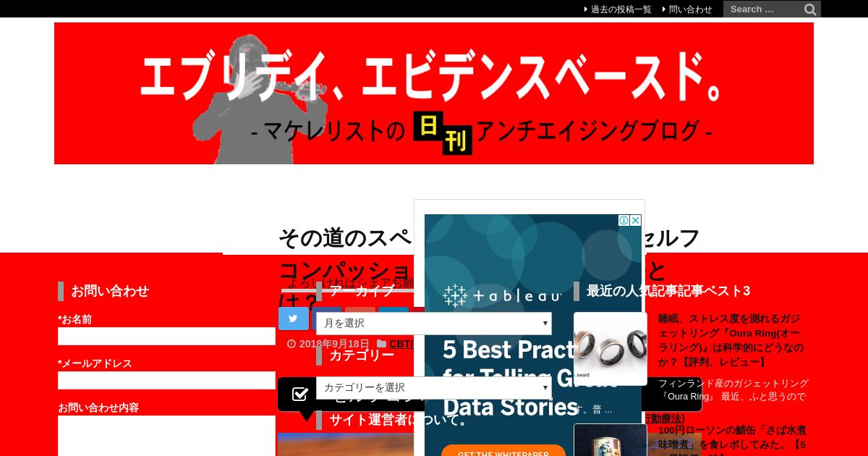Focus the Search text field
Viewport: 868px width, 456px height.
(763, 9)
